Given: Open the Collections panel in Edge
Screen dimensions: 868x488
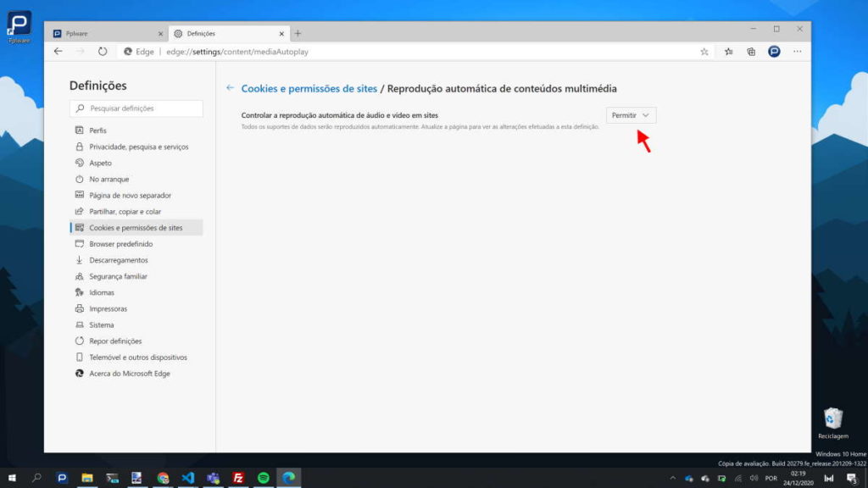Looking at the screenshot, I should [750, 51].
